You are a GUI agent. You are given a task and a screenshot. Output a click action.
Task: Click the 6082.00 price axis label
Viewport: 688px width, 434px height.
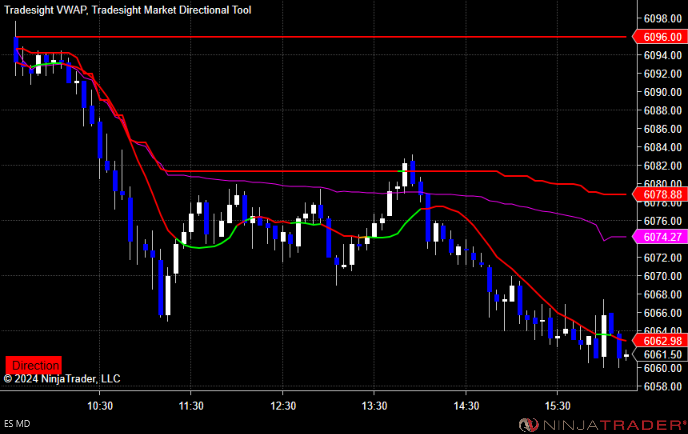pos(663,166)
